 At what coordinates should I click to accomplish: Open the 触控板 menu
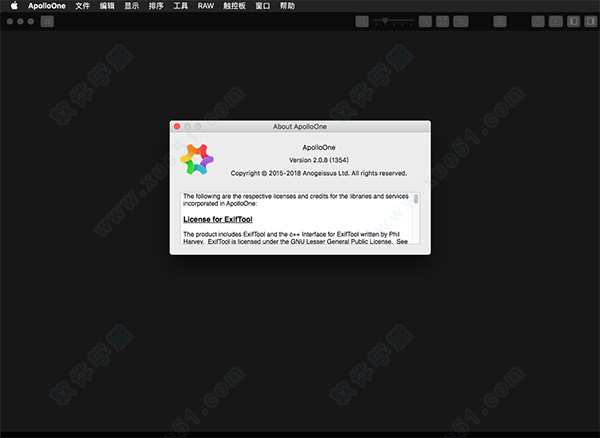click(234, 6)
